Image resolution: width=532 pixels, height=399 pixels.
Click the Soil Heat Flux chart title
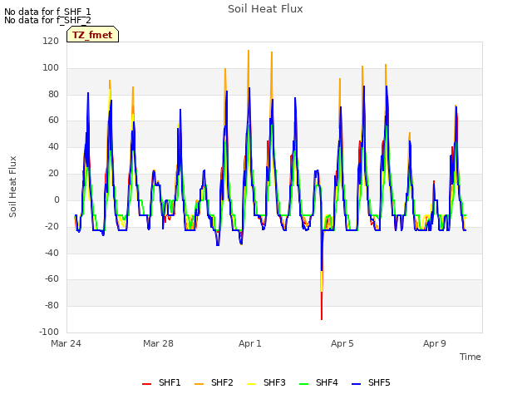(265, 9)
